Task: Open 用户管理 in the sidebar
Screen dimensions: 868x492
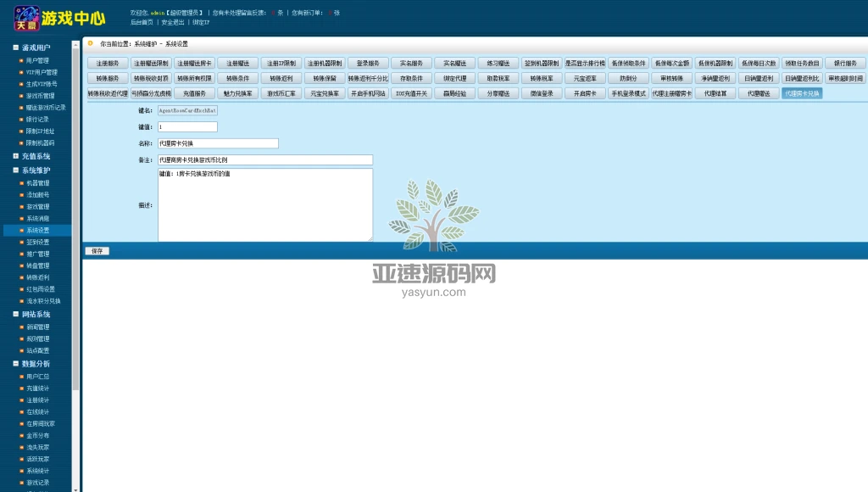Action: [x=37, y=61]
